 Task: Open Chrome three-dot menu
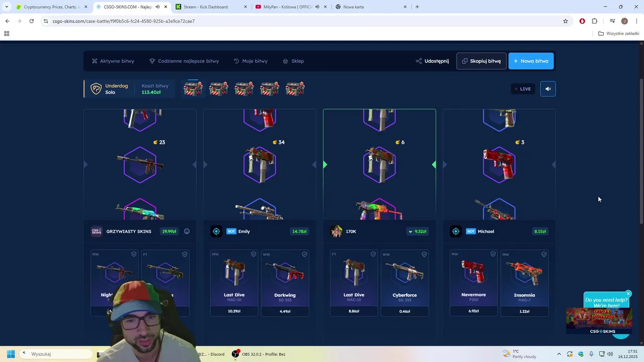[x=637, y=21]
